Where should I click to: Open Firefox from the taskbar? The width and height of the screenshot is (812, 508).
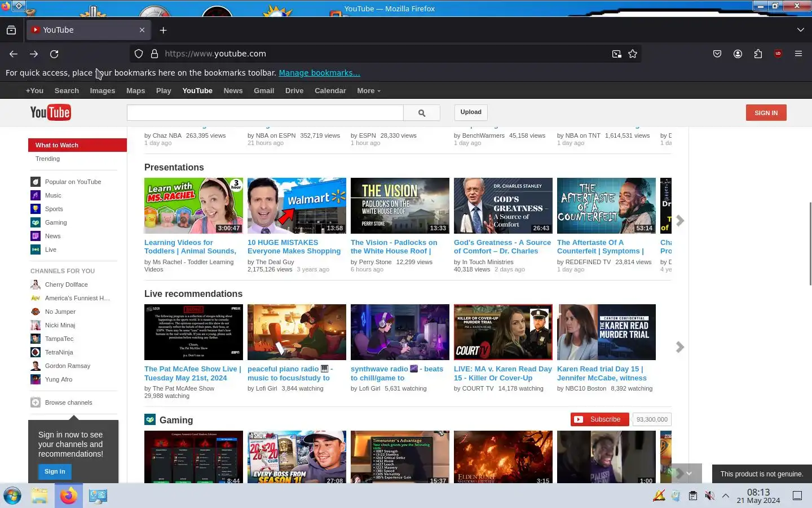[69, 496]
